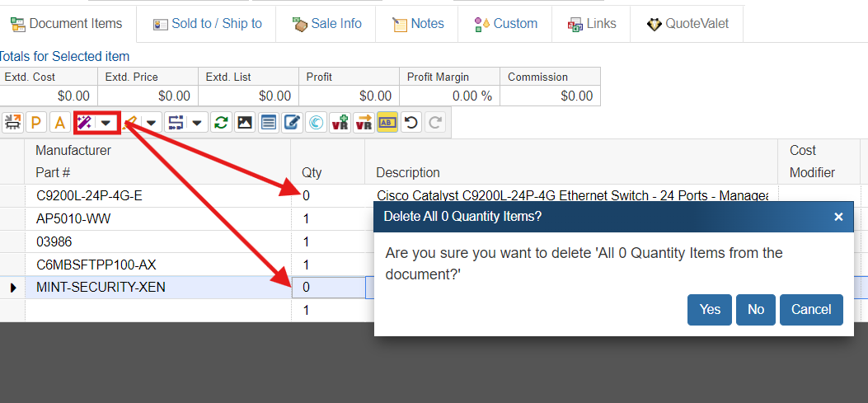Click the green refresh arrows icon
The image size is (868, 403).
point(221,122)
